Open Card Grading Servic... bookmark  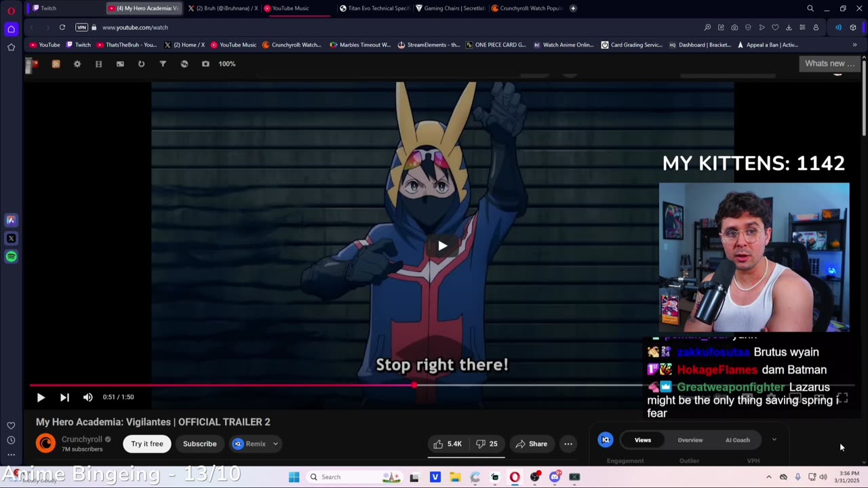pos(631,45)
